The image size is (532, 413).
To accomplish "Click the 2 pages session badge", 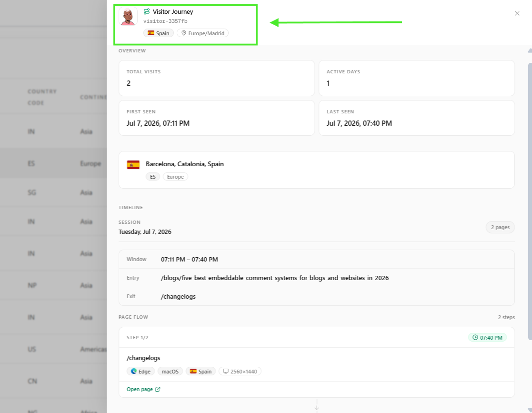I will pos(500,227).
